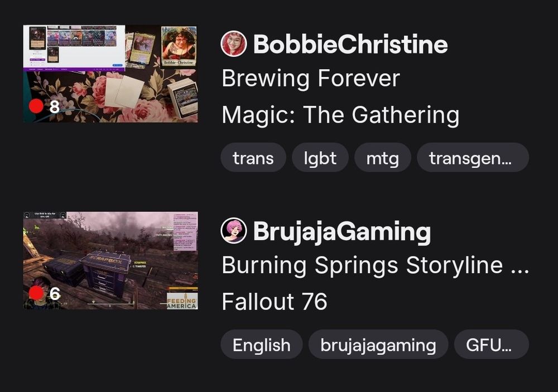
Task: Open BrujajaGaming's profile avatar
Action: (233, 230)
